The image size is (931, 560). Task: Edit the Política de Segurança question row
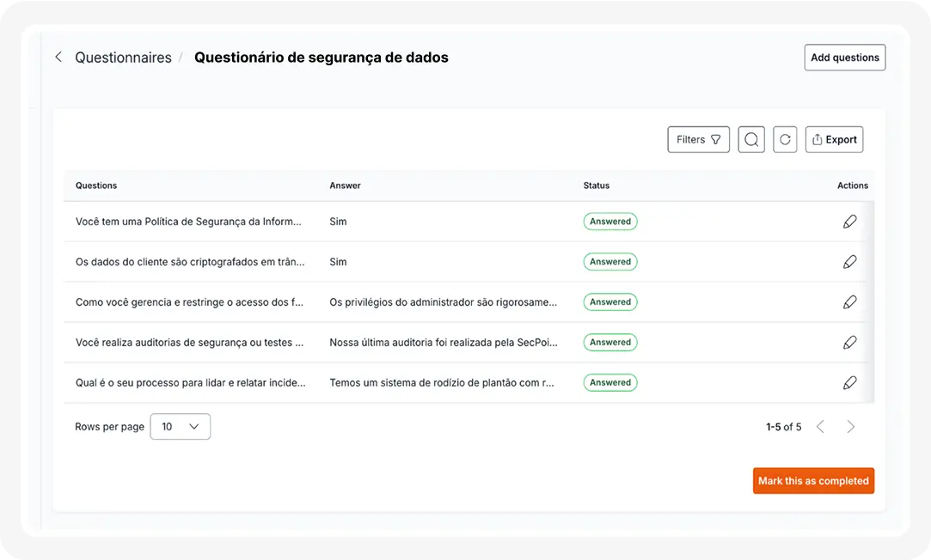coord(849,222)
